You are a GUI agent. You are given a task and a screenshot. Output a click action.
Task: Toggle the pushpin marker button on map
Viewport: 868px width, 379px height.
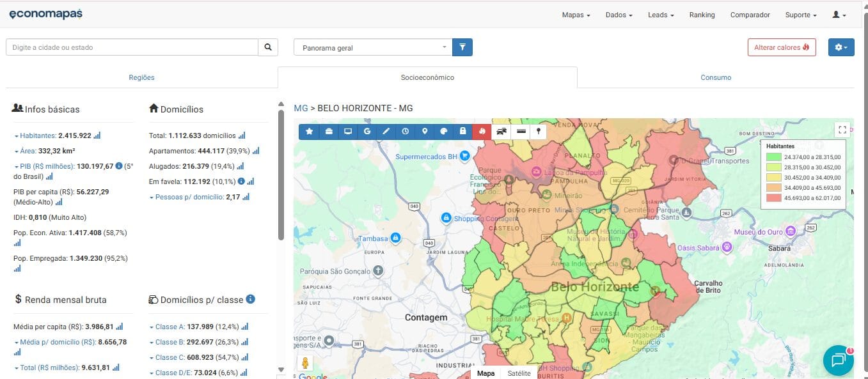(x=539, y=131)
